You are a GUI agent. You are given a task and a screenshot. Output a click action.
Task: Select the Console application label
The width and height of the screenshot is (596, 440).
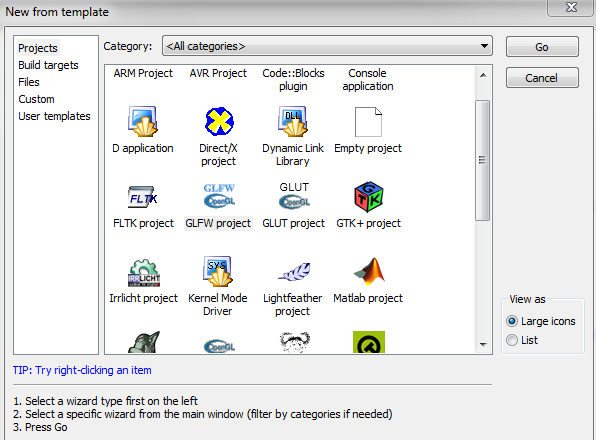tap(368, 79)
